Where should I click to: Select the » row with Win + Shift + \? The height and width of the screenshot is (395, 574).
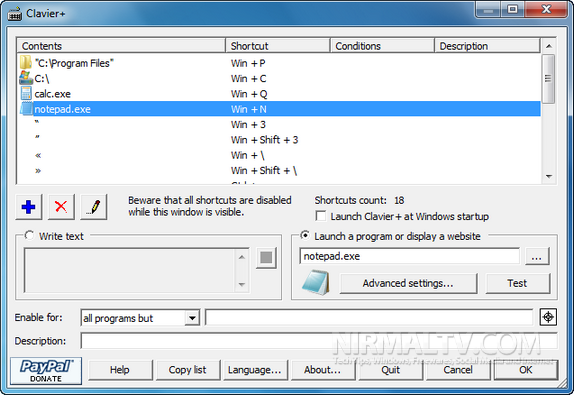[x=279, y=171]
